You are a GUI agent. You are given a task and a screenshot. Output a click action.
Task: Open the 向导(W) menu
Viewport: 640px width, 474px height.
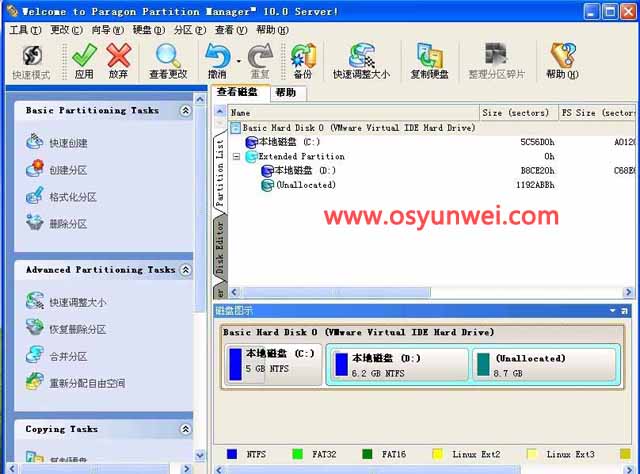[x=107, y=30]
